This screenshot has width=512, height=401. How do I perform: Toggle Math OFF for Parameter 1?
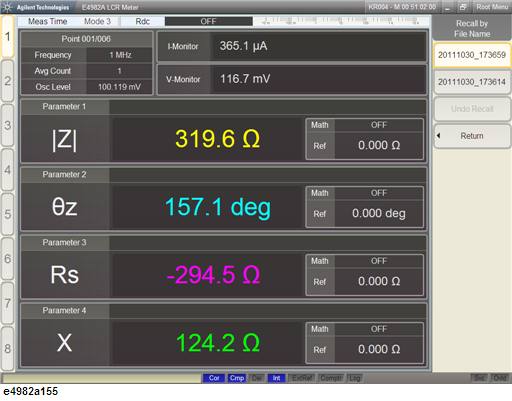point(379,125)
